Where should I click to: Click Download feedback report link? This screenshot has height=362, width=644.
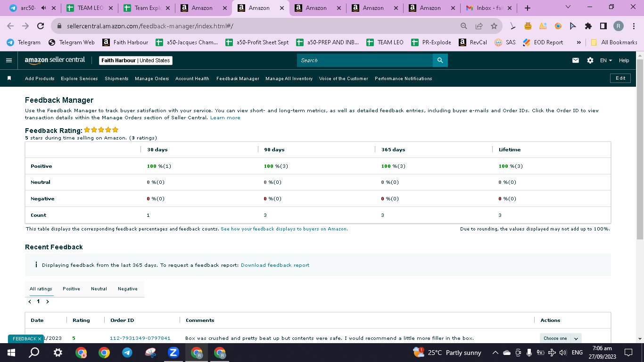click(275, 265)
